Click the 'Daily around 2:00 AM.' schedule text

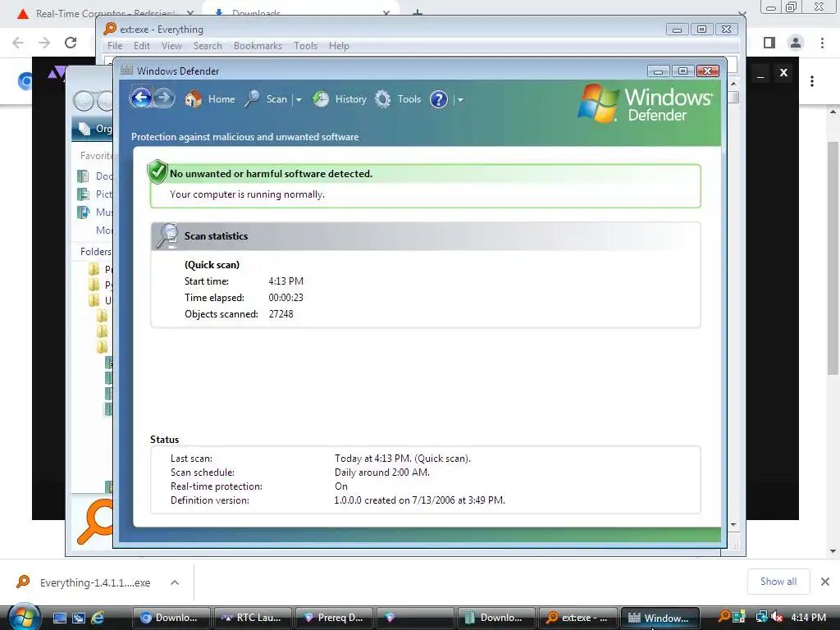(382, 472)
